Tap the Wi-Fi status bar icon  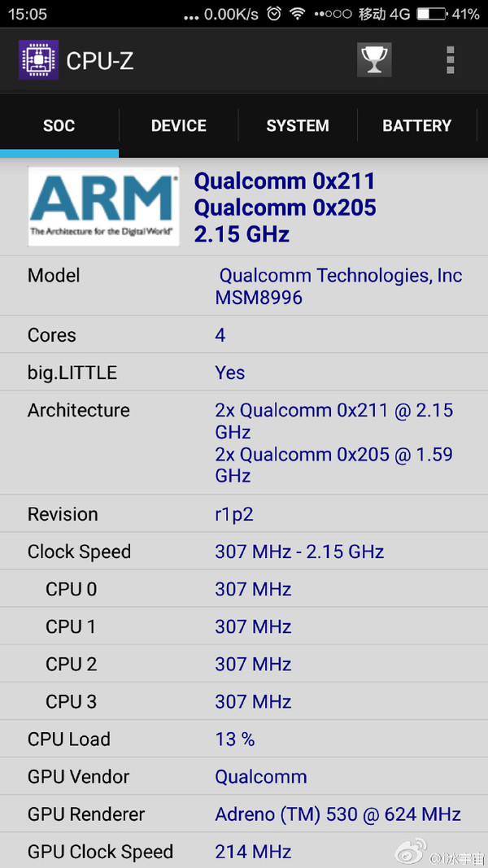click(298, 15)
